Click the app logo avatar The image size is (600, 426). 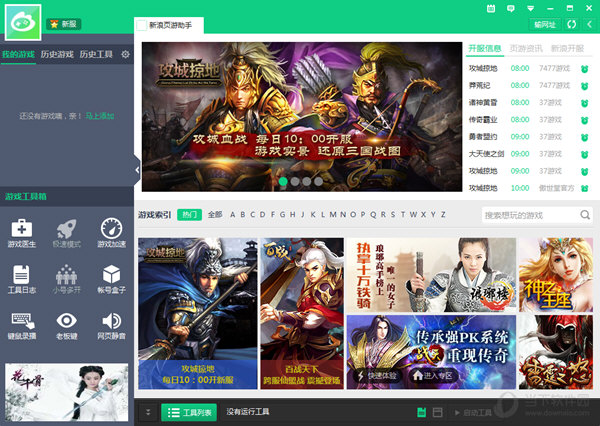23,23
